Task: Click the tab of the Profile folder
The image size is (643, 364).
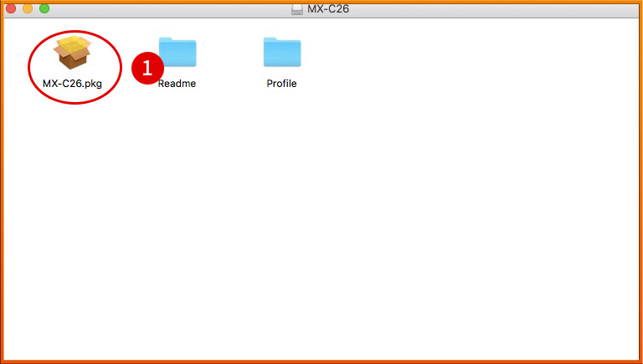Action: click(270, 39)
